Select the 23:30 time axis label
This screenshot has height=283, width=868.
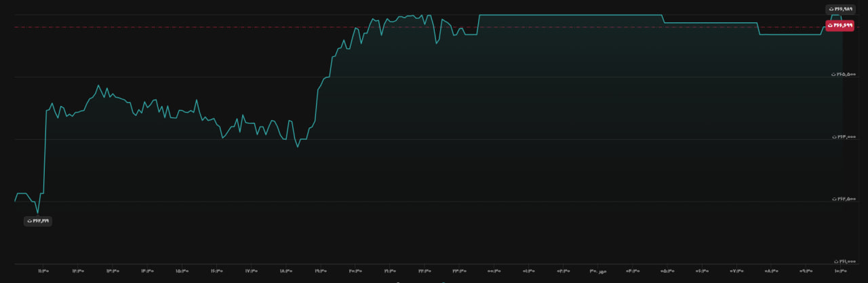pyautogui.click(x=459, y=271)
